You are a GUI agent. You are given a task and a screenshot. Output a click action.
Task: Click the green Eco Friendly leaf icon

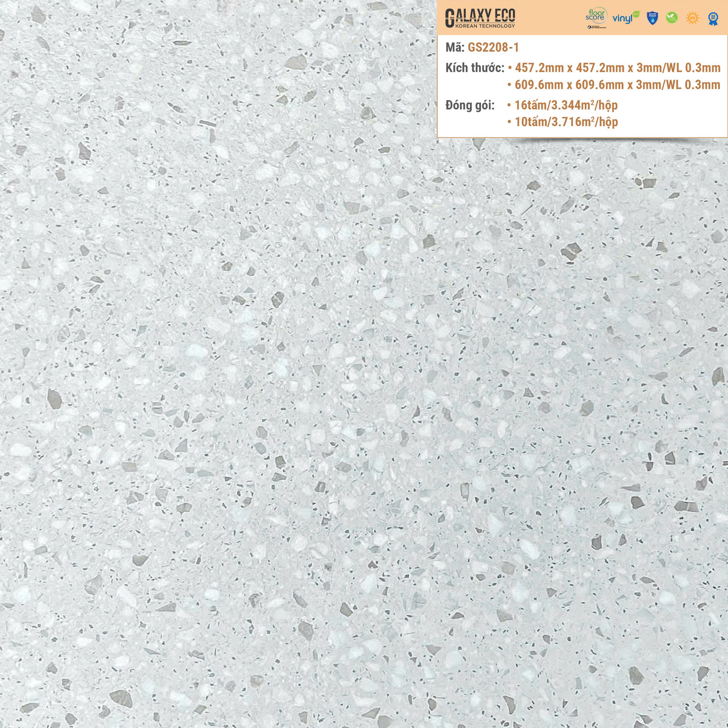672,18
